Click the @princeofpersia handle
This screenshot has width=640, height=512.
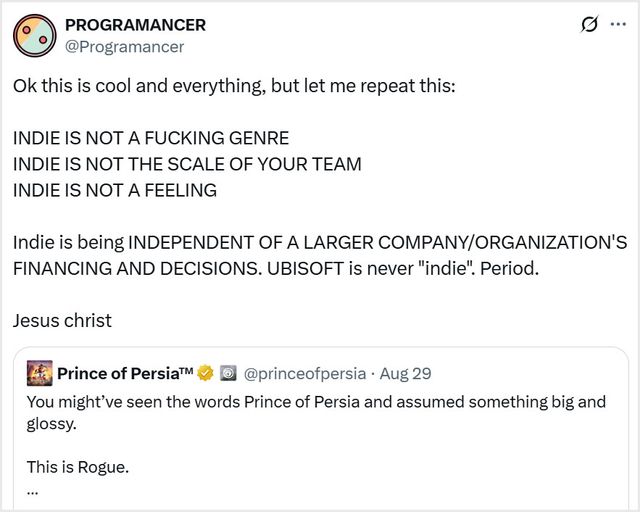[302, 374]
